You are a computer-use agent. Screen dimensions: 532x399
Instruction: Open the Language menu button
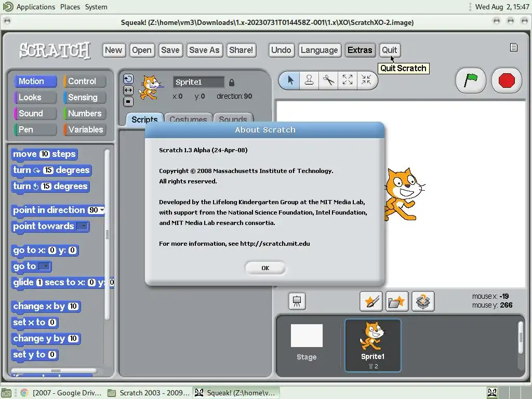pyautogui.click(x=320, y=50)
